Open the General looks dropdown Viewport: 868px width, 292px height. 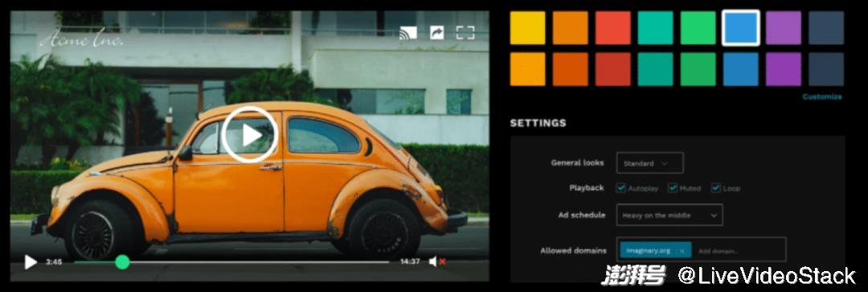click(x=649, y=163)
